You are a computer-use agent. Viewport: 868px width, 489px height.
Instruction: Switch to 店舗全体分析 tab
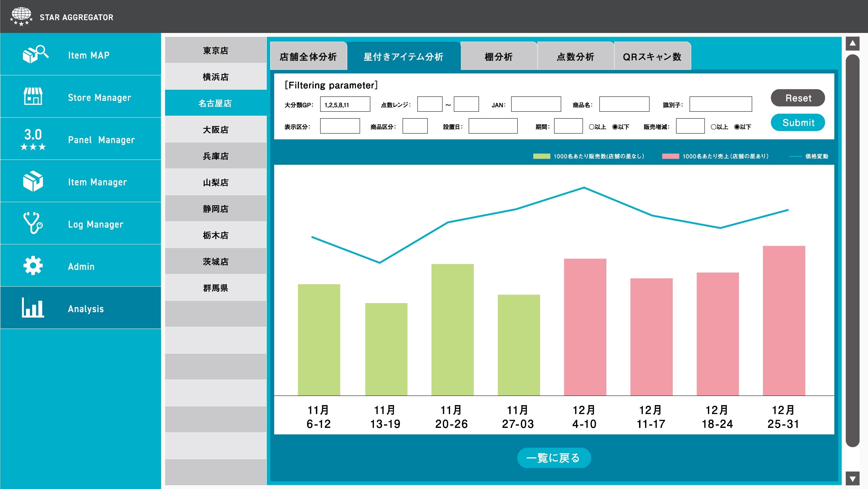308,57
